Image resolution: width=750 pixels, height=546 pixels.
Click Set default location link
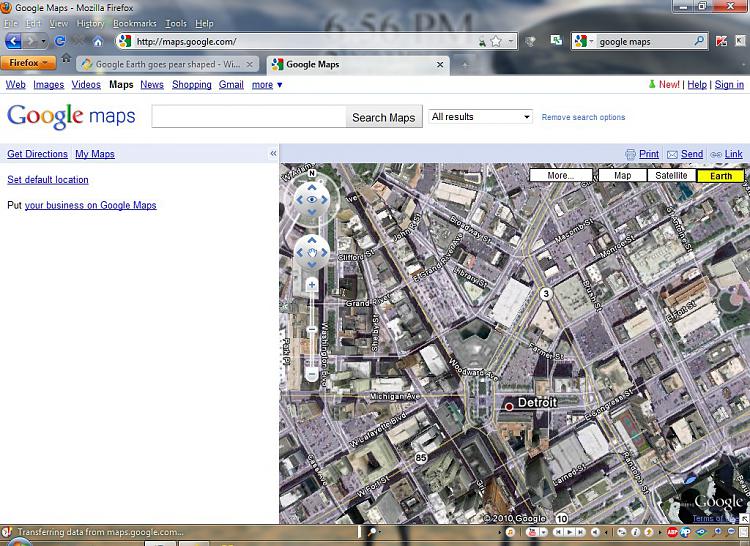[x=48, y=180]
